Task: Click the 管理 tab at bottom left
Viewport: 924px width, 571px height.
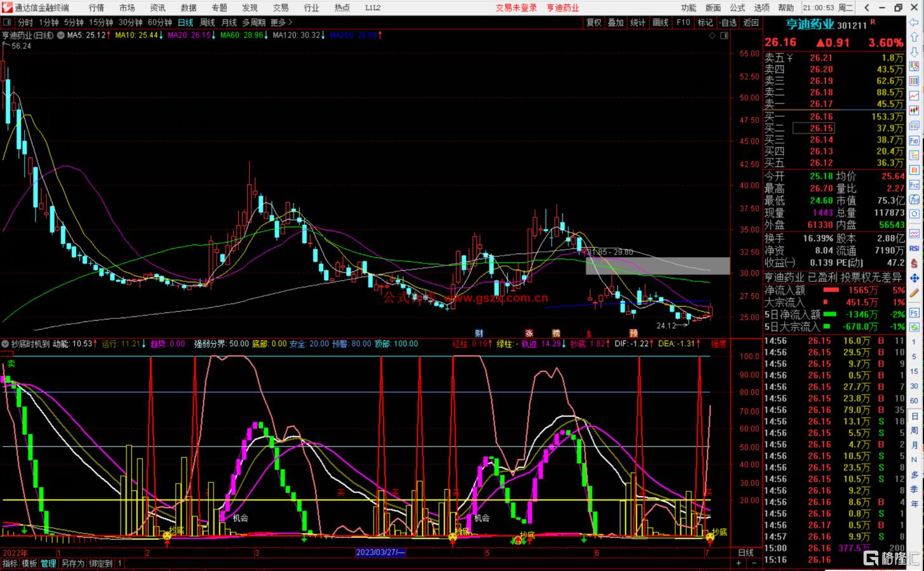Action: click(48, 563)
